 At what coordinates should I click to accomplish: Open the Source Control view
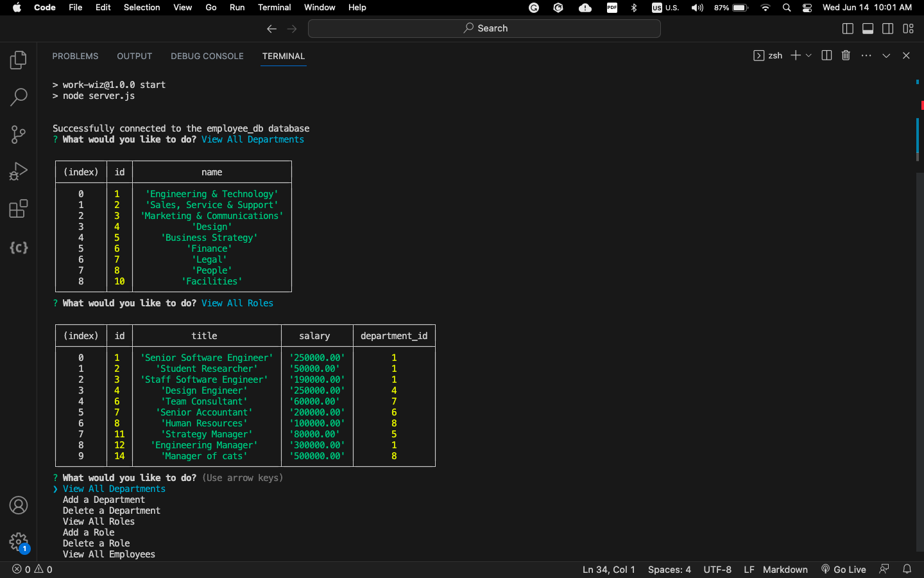click(x=19, y=134)
